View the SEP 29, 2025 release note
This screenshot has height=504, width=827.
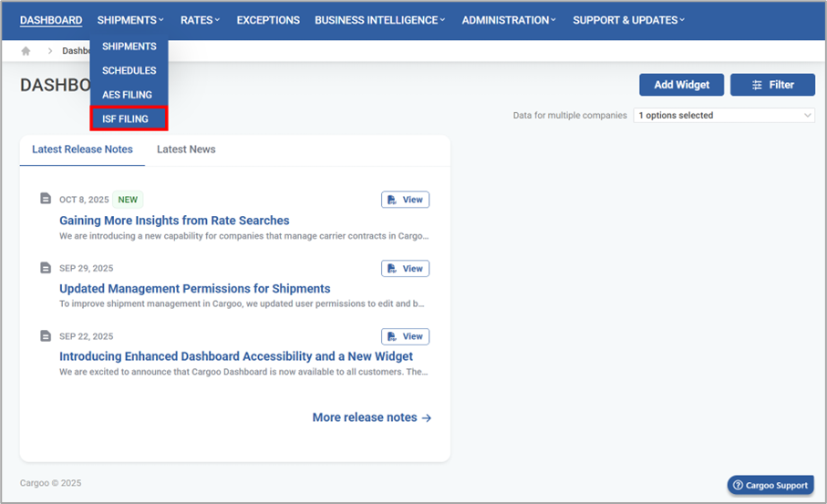[x=405, y=268]
